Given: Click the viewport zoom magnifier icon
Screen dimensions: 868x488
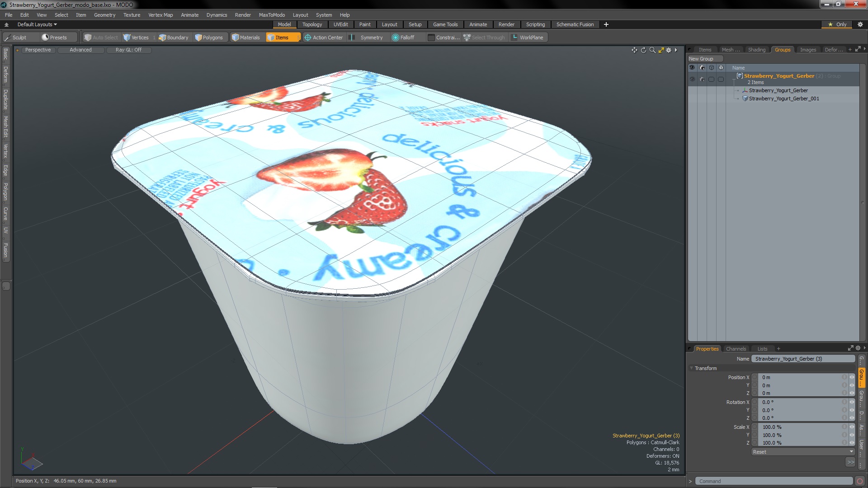Looking at the screenshot, I should [652, 50].
